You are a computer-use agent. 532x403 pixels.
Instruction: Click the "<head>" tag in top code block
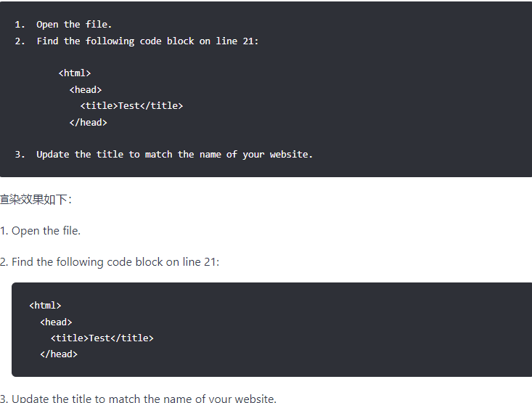click(x=86, y=90)
